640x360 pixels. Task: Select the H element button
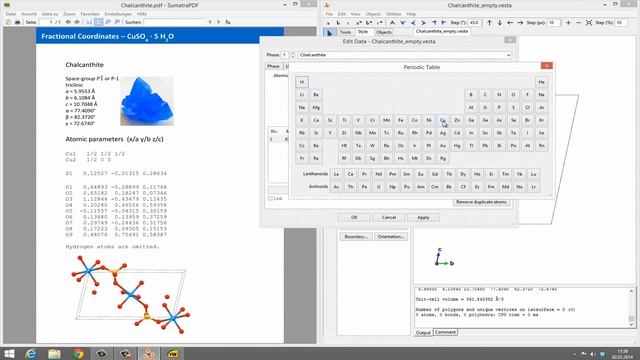(x=302, y=82)
